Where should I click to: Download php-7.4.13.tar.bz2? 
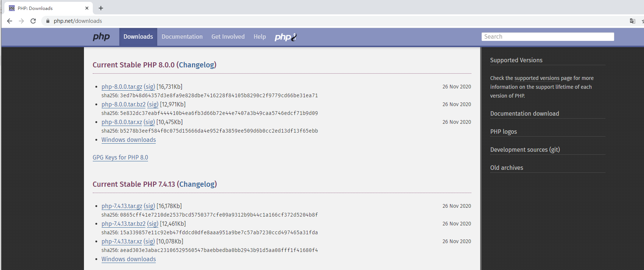tap(123, 224)
